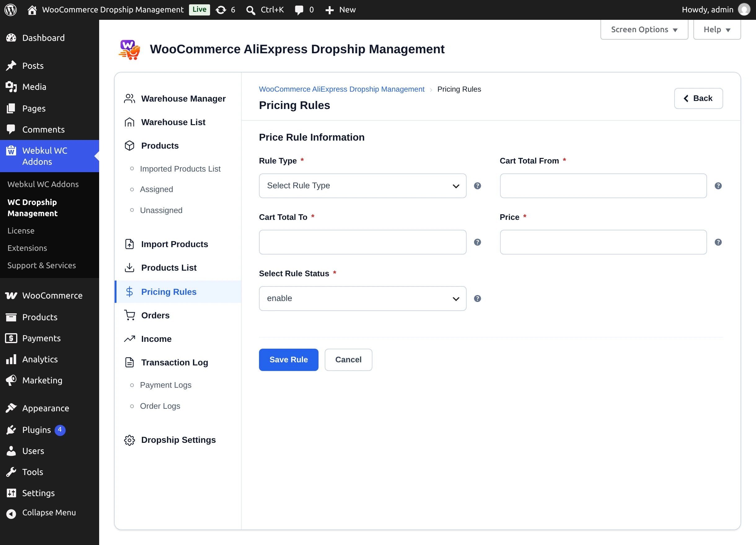Click the help icon beside Rule Type

pos(477,186)
